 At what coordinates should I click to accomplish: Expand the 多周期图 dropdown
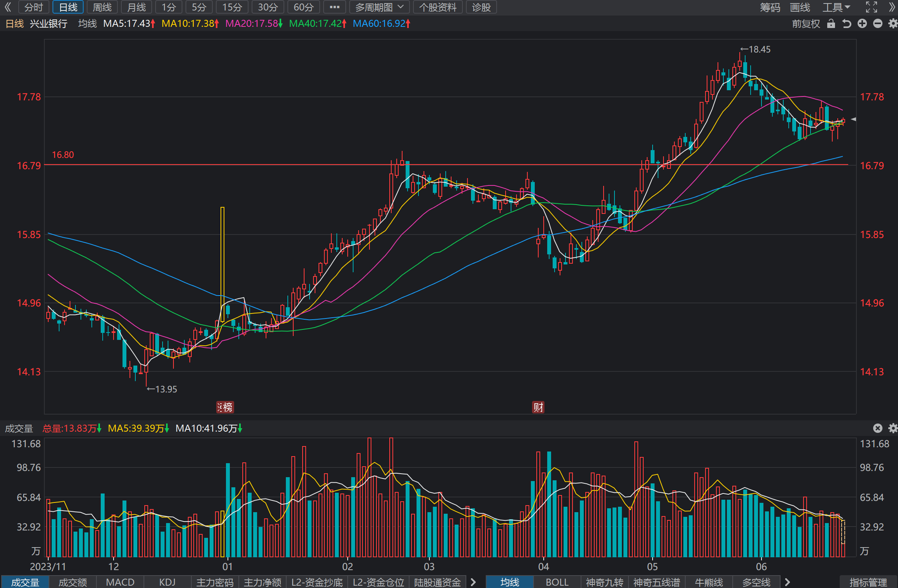[x=379, y=7]
